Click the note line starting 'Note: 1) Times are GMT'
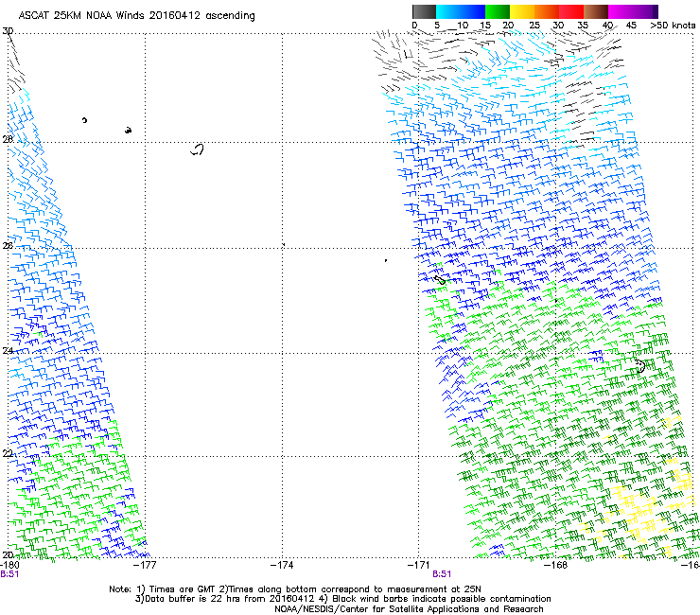 point(294,589)
